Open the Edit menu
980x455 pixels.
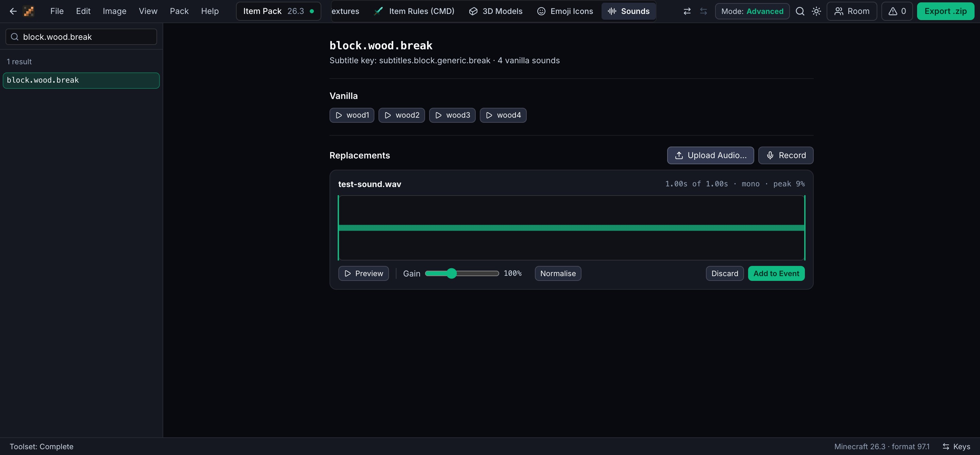[x=83, y=12]
